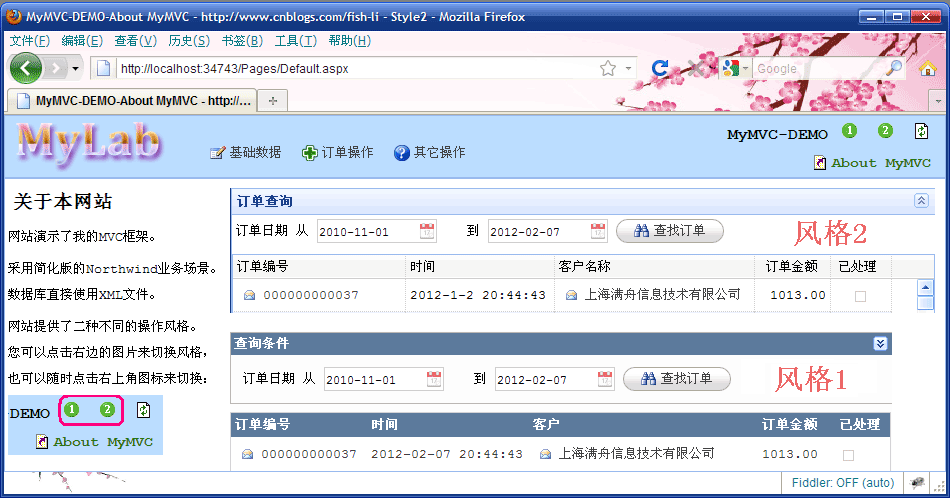
Task: Open the 书签(B) menu
Action: click(242, 41)
